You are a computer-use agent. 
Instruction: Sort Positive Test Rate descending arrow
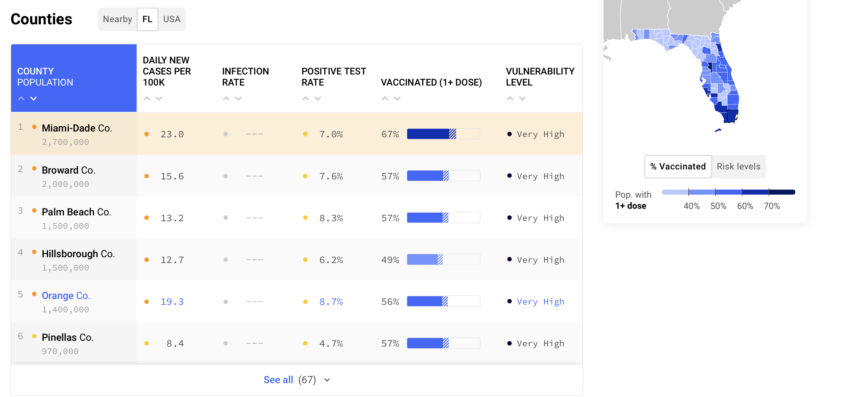tap(318, 99)
